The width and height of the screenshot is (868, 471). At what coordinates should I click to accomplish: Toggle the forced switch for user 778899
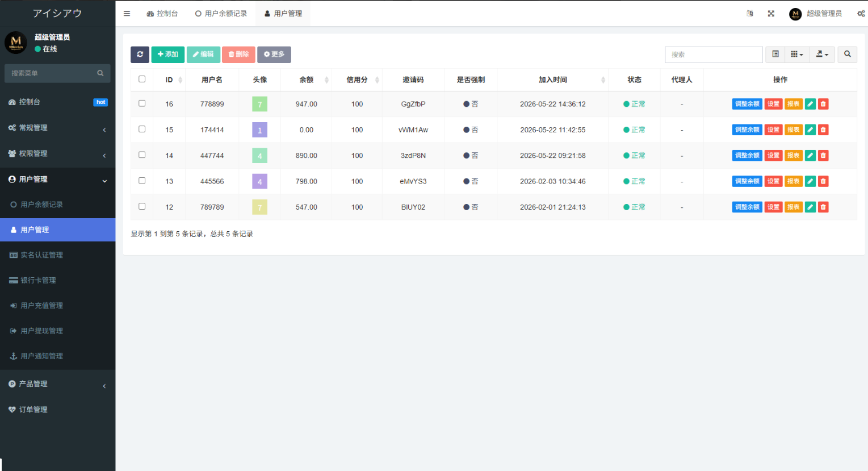tap(471, 104)
